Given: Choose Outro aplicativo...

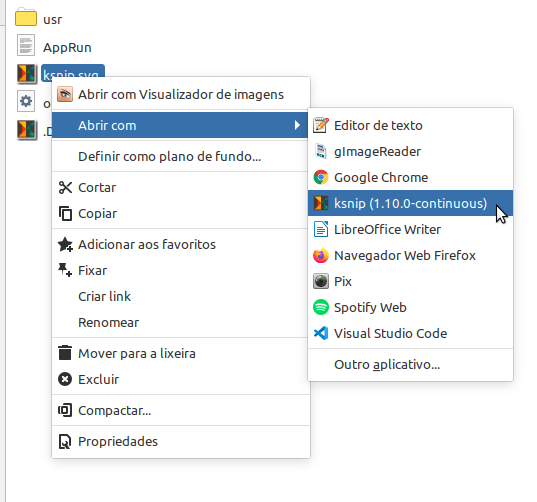Looking at the screenshot, I should [410, 365].
